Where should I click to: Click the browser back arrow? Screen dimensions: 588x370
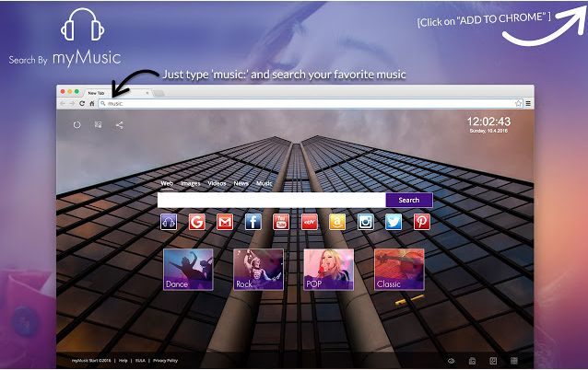point(63,103)
